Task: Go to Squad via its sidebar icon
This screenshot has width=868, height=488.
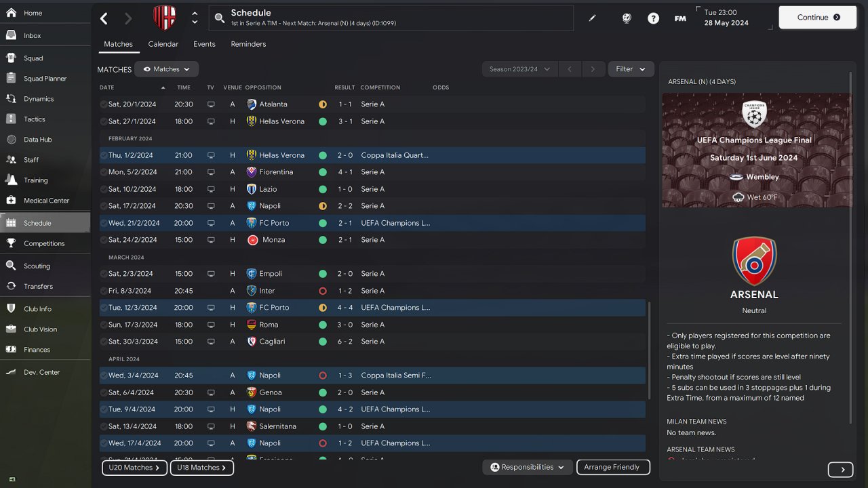Action: click(11, 58)
